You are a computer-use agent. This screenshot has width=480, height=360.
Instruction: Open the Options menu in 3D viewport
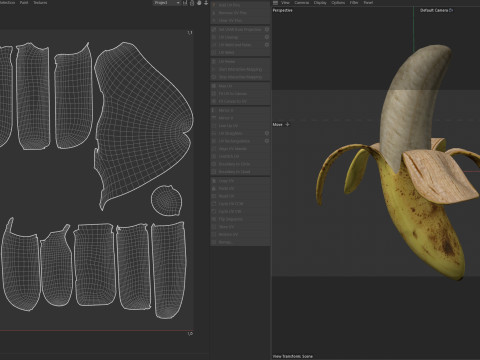click(x=338, y=3)
